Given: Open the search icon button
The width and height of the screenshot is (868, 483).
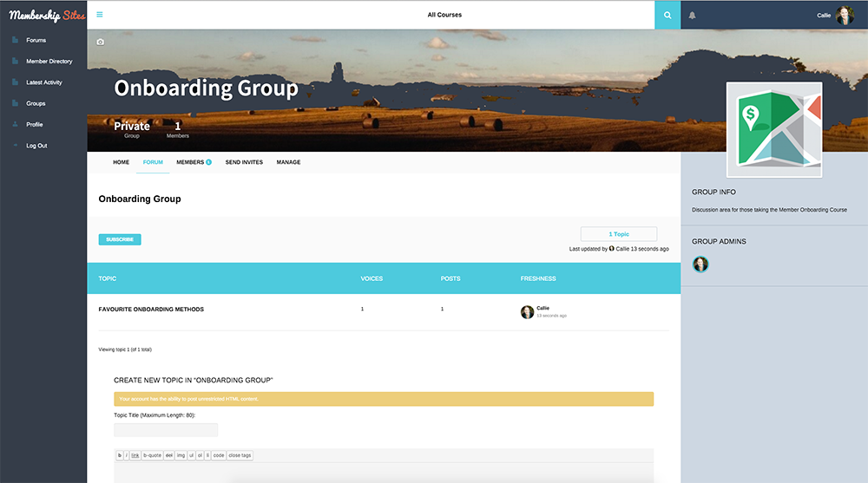Looking at the screenshot, I should tap(667, 15).
